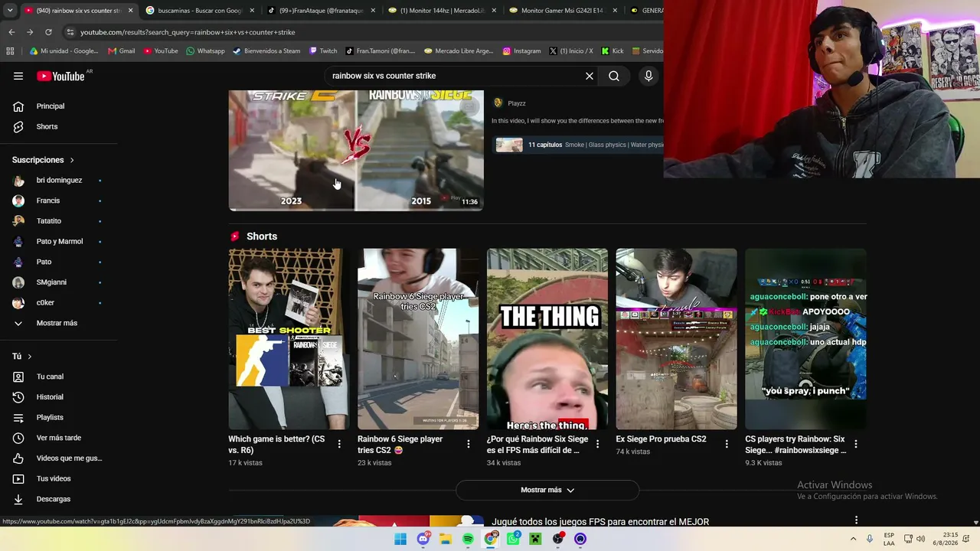This screenshot has width=980, height=551.
Task: Open the YouTube hamburger guide menu
Action: click(x=18, y=76)
